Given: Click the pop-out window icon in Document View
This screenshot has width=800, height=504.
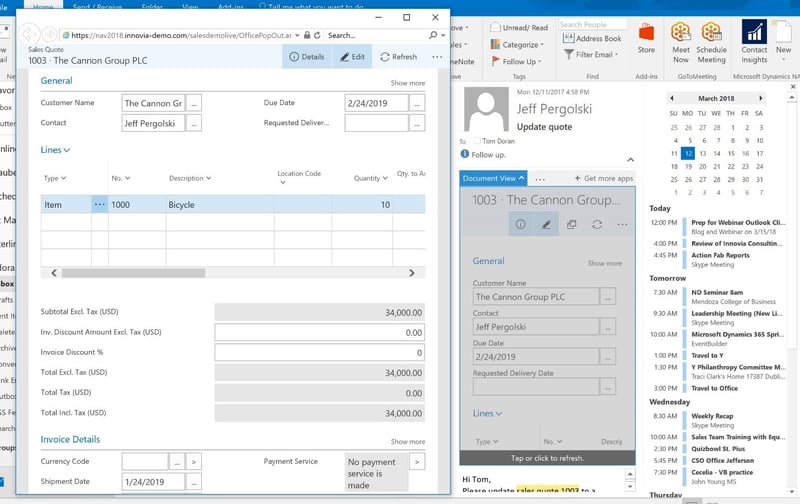Looking at the screenshot, I should 571,224.
